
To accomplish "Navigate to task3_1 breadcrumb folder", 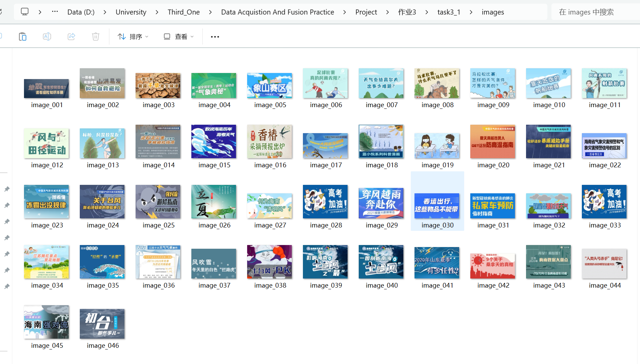I will [x=449, y=12].
